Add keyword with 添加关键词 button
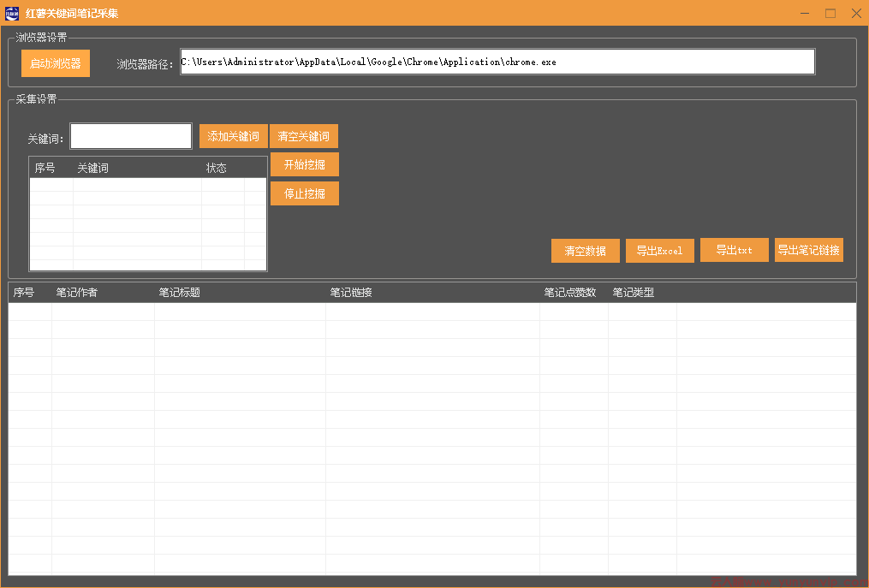The height and width of the screenshot is (588, 869). pos(234,136)
